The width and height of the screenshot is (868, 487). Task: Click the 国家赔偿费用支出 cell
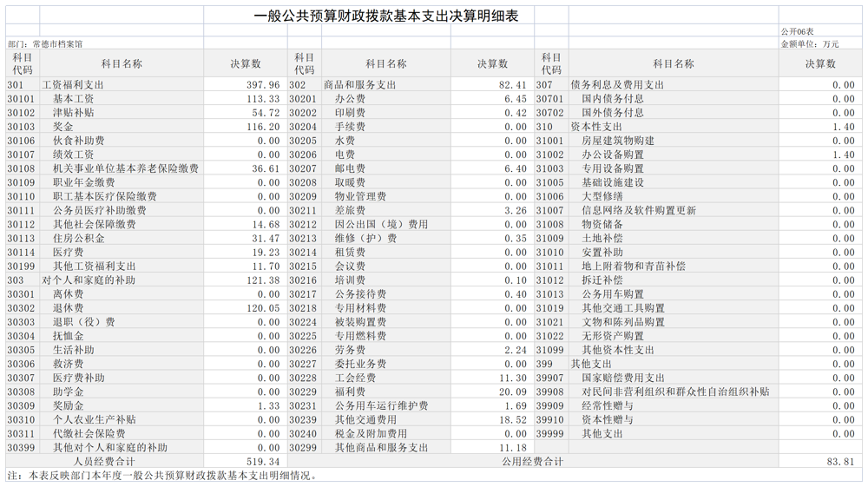click(x=622, y=378)
